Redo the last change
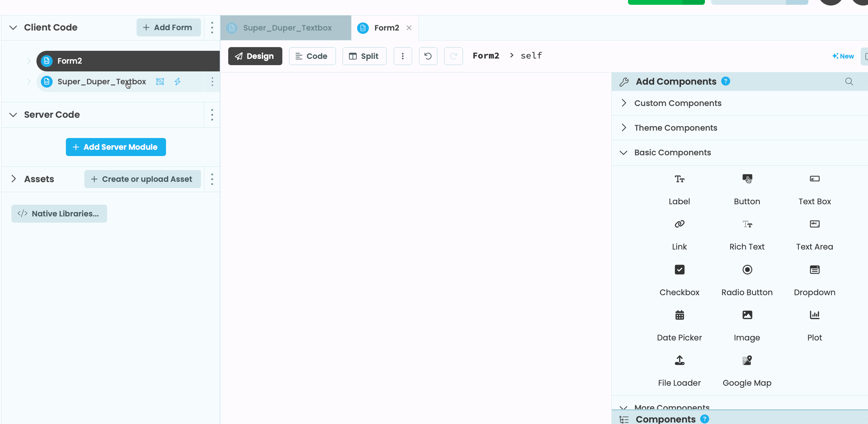The height and width of the screenshot is (424, 868). pyautogui.click(x=453, y=56)
